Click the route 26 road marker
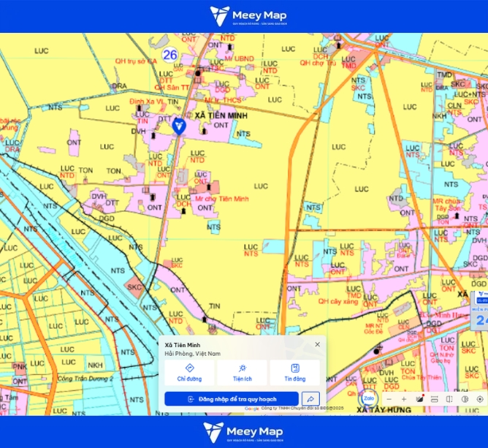 pos(170,55)
